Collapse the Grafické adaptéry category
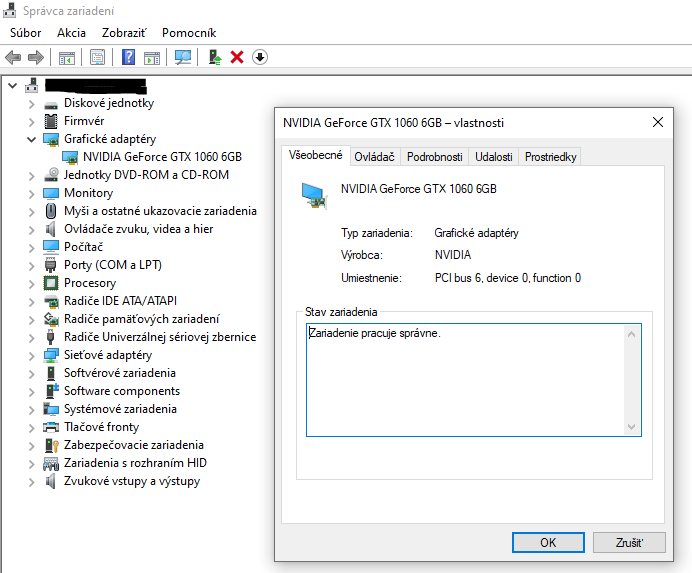This screenshot has width=692, height=573. point(31,139)
